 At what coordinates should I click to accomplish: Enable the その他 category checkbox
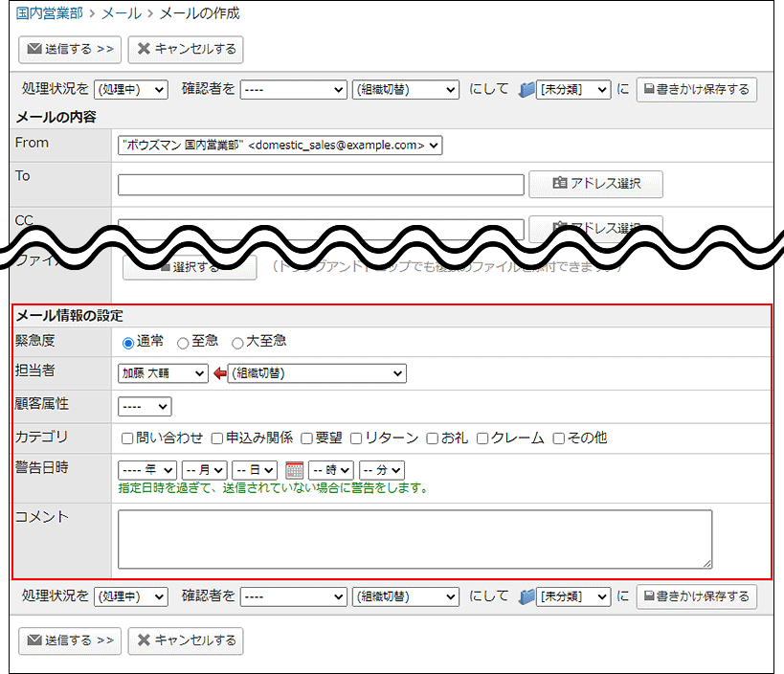[x=558, y=438]
